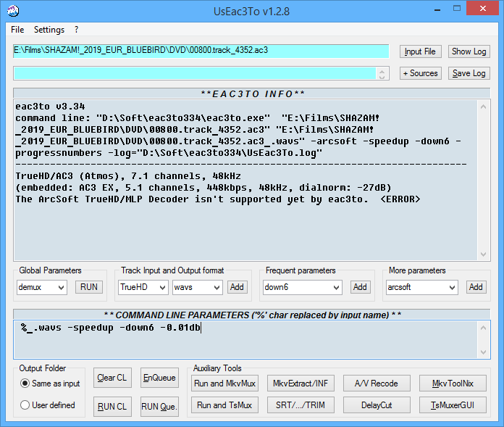Click the UsEac3To app icon in title bar
Screen dimensions: 504x427
[13, 11]
